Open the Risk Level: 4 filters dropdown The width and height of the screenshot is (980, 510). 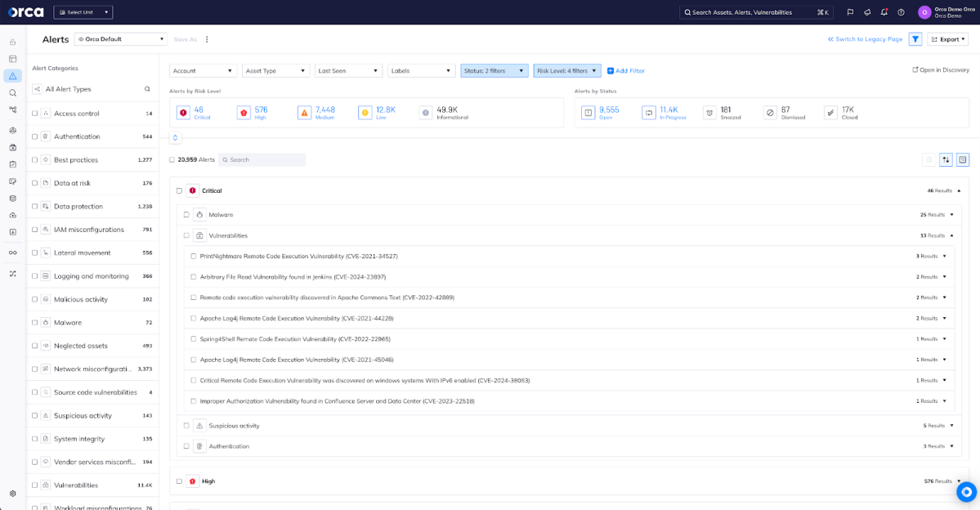coord(567,70)
